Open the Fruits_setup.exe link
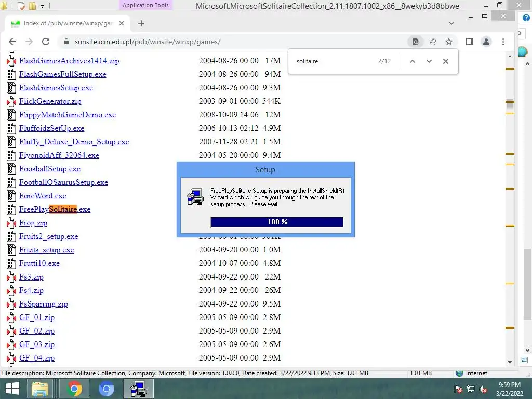The image size is (532, 399). (x=46, y=250)
